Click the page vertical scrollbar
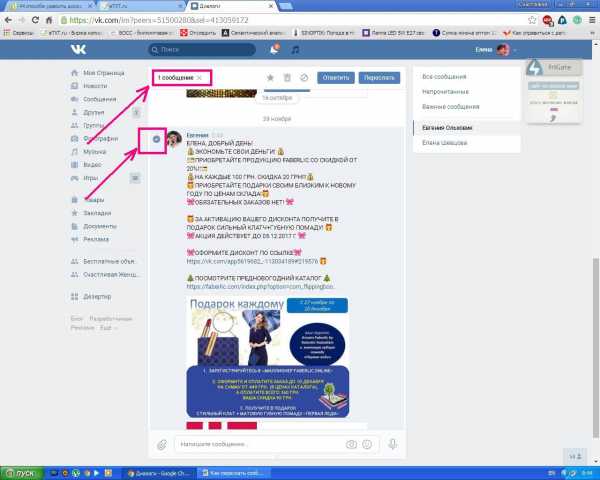The height and width of the screenshot is (480, 600). (x=595, y=348)
